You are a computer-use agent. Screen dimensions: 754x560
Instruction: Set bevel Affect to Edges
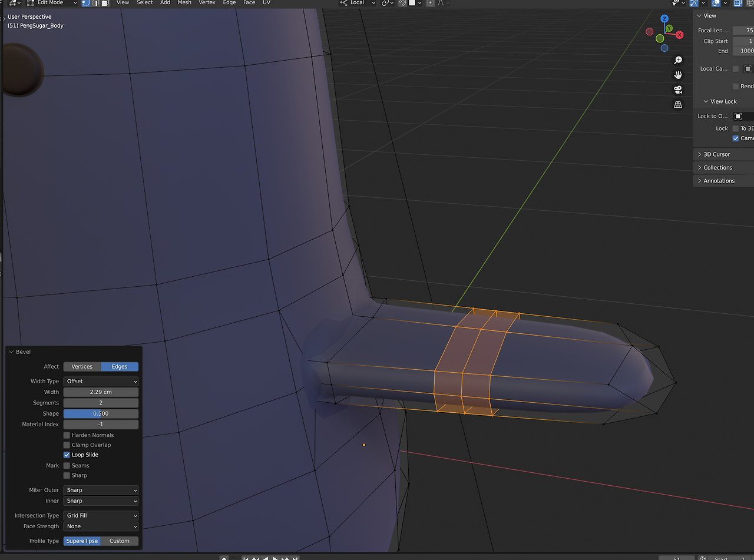point(120,366)
